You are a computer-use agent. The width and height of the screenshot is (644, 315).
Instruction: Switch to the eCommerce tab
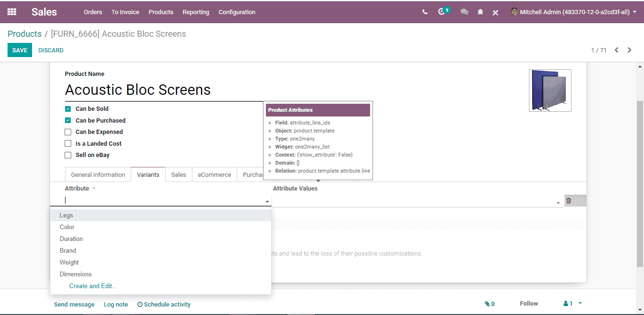pyautogui.click(x=215, y=174)
